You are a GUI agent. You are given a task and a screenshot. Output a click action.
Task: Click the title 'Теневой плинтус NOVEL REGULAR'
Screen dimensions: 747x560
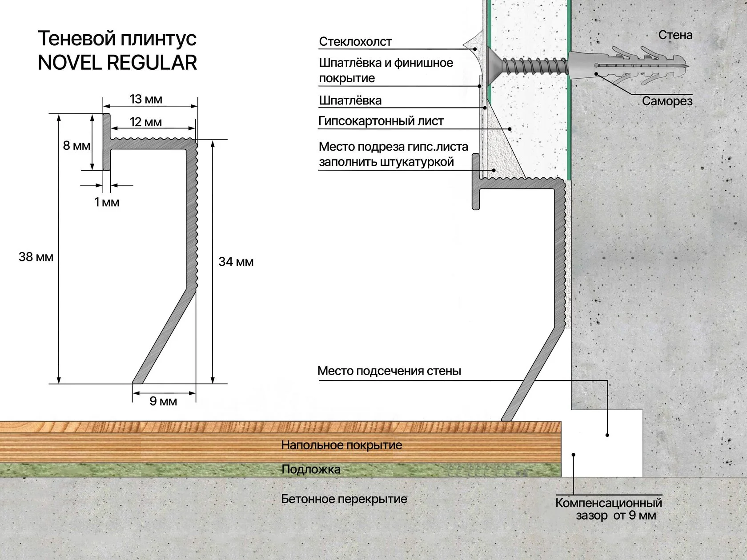[x=117, y=50]
